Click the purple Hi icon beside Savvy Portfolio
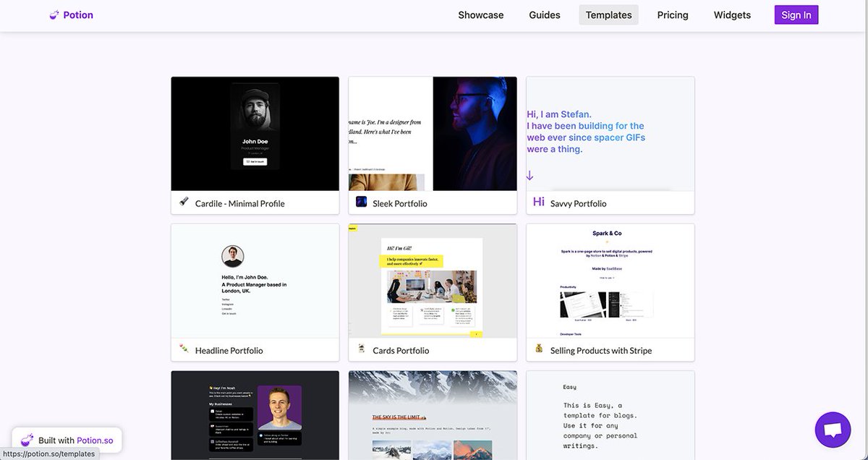 538,202
